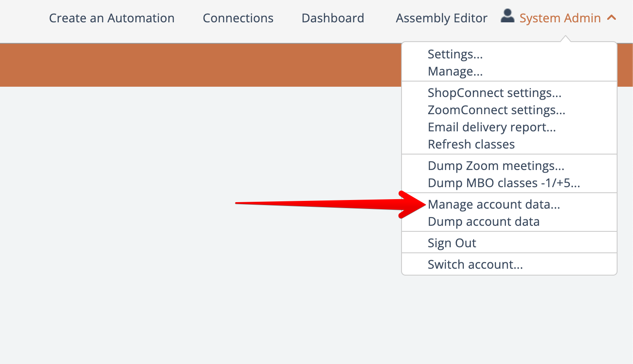633x364 pixels.
Task: Select Refresh classes in the menu
Action: click(471, 145)
